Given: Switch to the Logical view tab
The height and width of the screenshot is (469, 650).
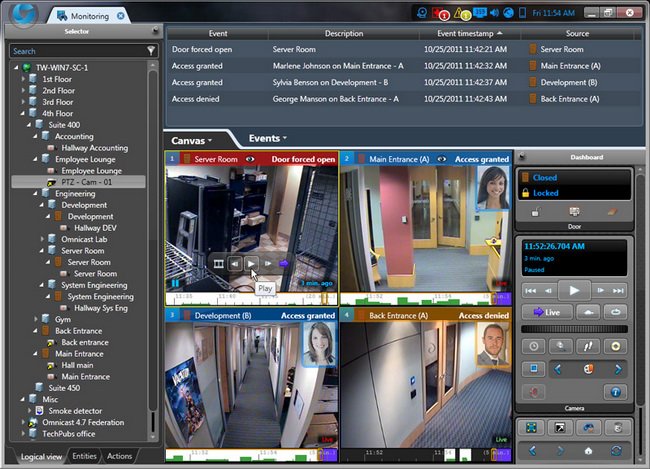Looking at the screenshot, I should click(41, 457).
